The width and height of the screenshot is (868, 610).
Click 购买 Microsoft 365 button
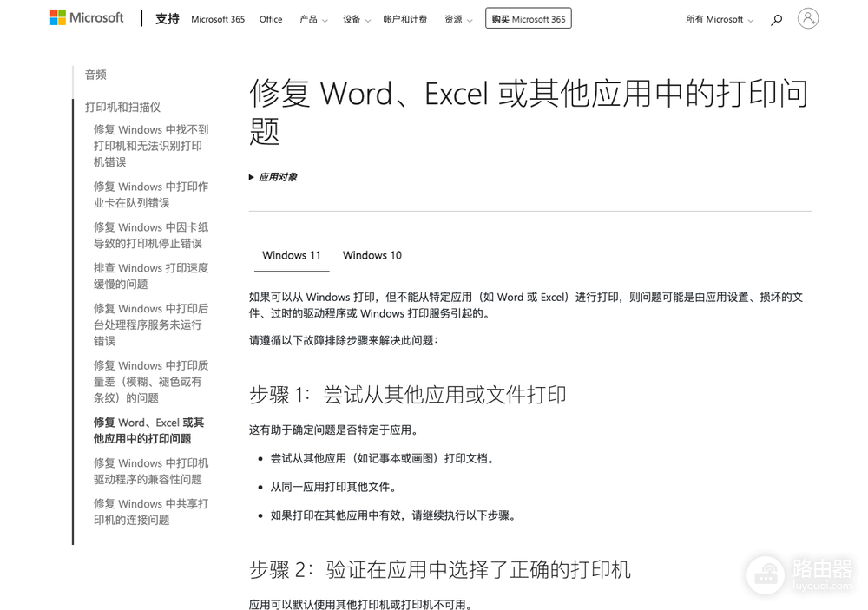pos(528,18)
